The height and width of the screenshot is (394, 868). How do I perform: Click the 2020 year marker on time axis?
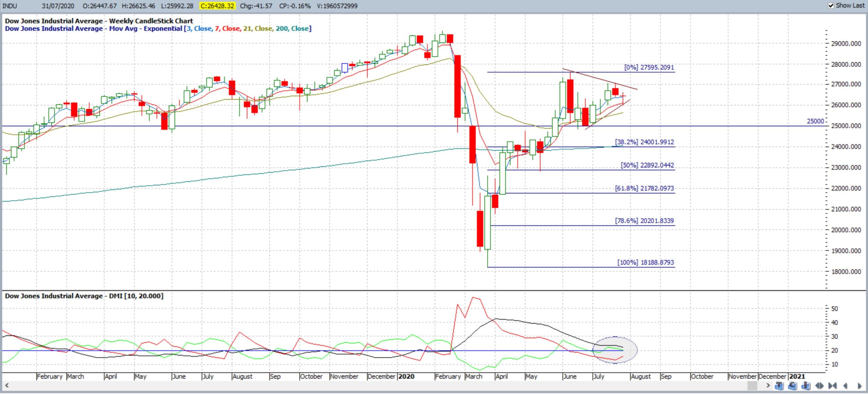pyautogui.click(x=406, y=376)
